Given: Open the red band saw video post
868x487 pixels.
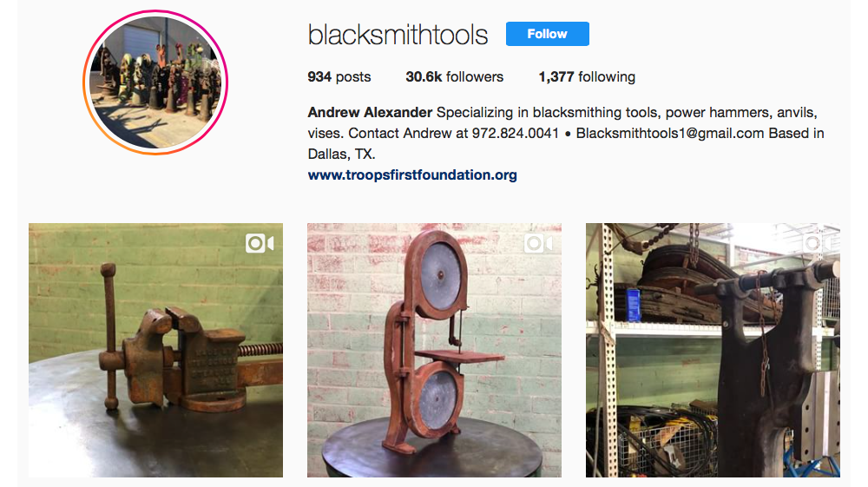Looking at the screenshot, I should tap(435, 351).
